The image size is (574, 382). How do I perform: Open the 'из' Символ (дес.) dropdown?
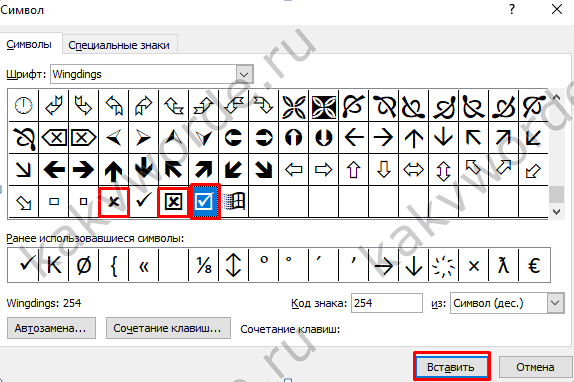coord(555,303)
